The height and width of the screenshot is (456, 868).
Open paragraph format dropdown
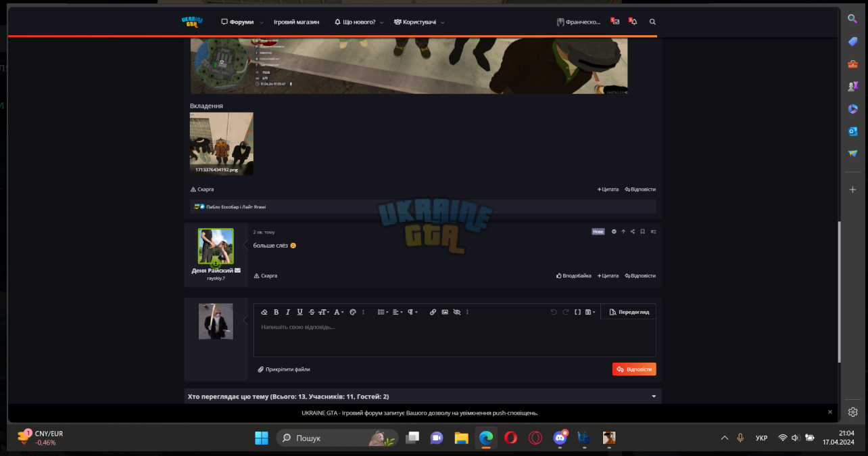[x=413, y=312]
